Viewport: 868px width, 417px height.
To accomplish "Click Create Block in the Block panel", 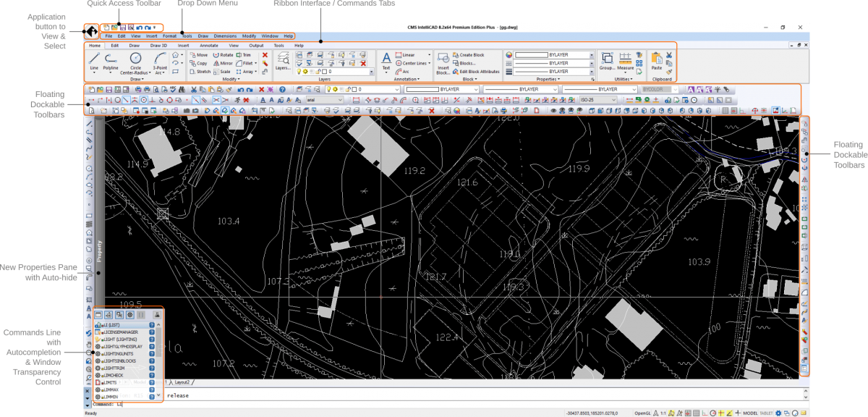I will (469, 55).
